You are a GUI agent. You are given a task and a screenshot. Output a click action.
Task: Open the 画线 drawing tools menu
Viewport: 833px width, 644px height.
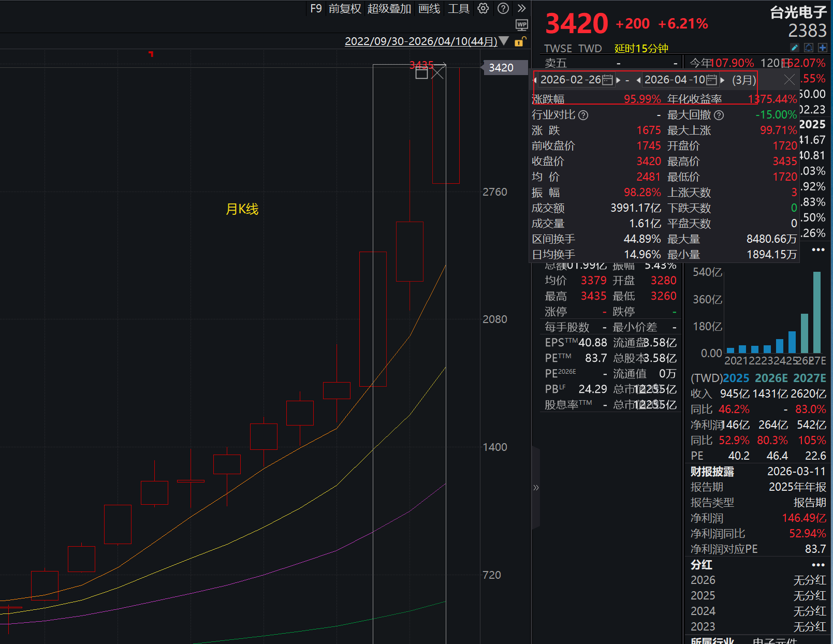(429, 8)
